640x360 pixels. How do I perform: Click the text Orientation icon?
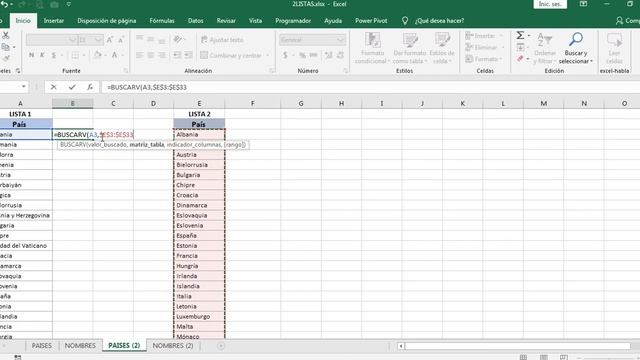(177, 39)
